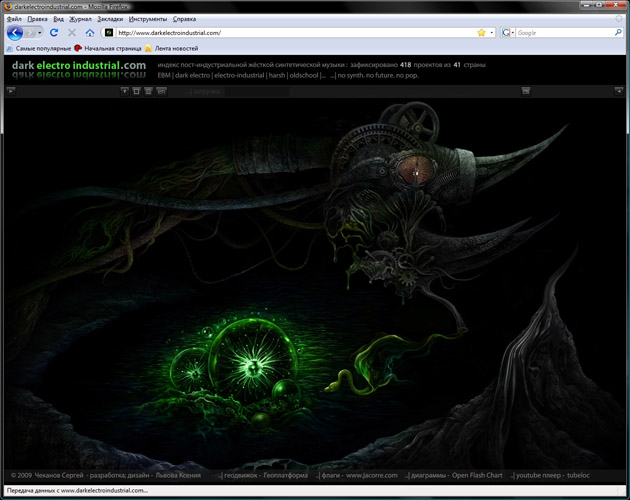Open the Лента новостей feed bookmark

click(x=172, y=48)
